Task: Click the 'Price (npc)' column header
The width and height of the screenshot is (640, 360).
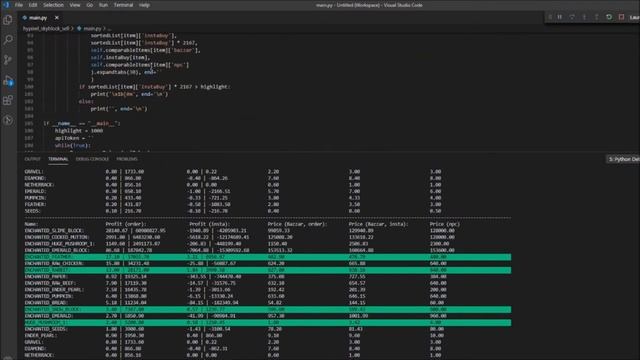Action: [x=444, y=224]
